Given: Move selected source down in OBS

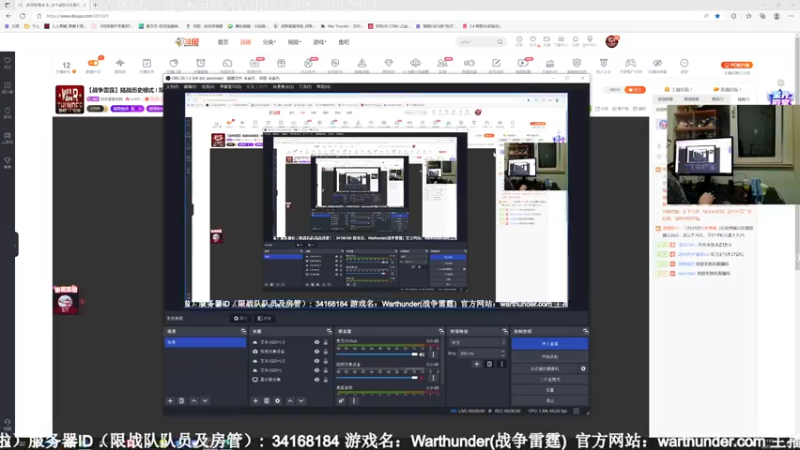Looking at the screenshot, I should tap(301, 401).
